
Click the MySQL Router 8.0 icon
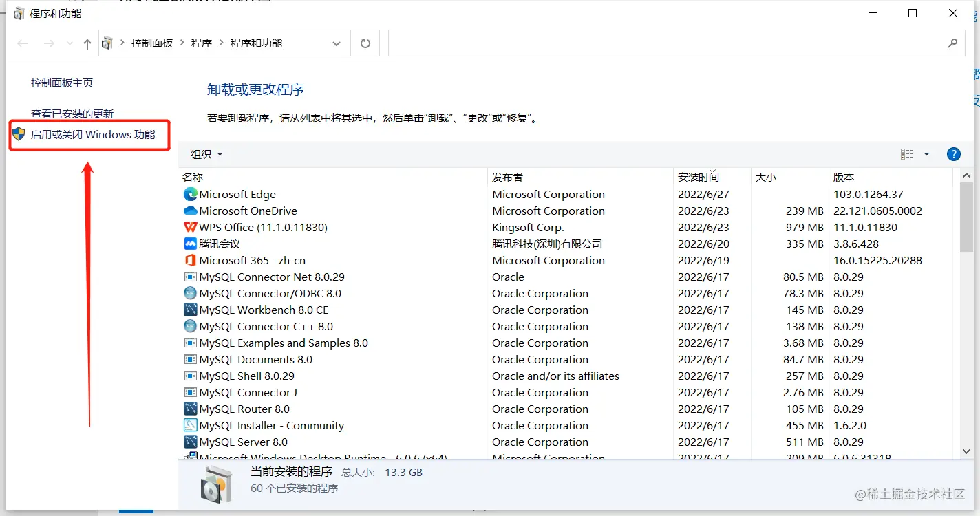pyautogui.click(x=191, y=409)
